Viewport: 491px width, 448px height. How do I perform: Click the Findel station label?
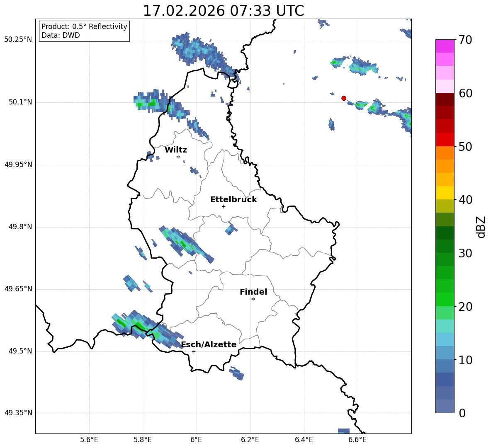[253, 292]
